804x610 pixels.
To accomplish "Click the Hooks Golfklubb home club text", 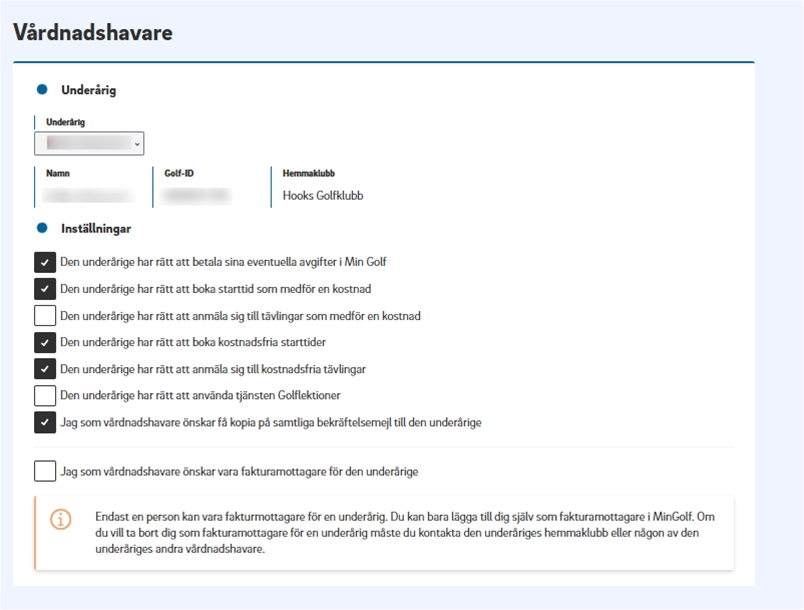I will 323,196.
